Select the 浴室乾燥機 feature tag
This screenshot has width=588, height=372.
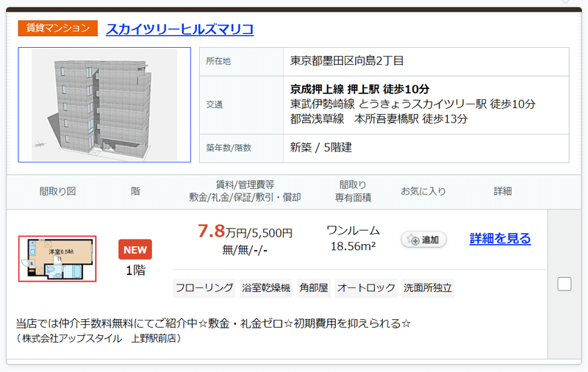click(266, 288)
